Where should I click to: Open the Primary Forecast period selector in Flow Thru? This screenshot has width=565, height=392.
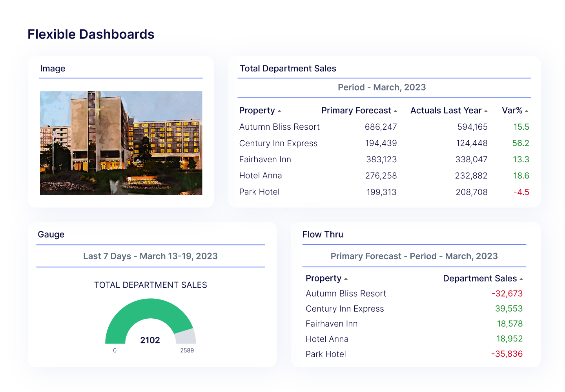coord(414,256)
